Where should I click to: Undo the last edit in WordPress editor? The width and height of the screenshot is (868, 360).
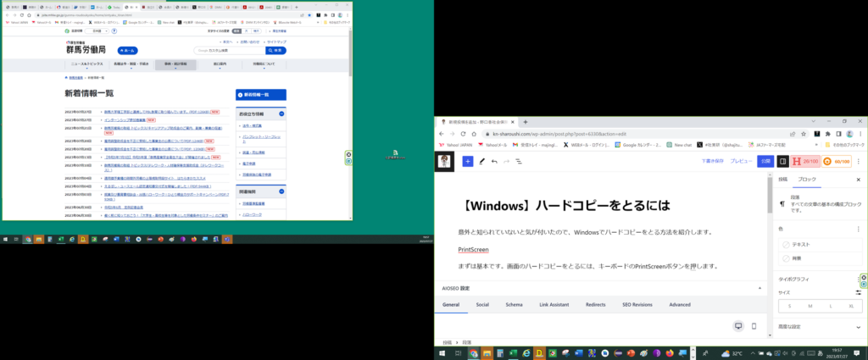click(494, 162)
